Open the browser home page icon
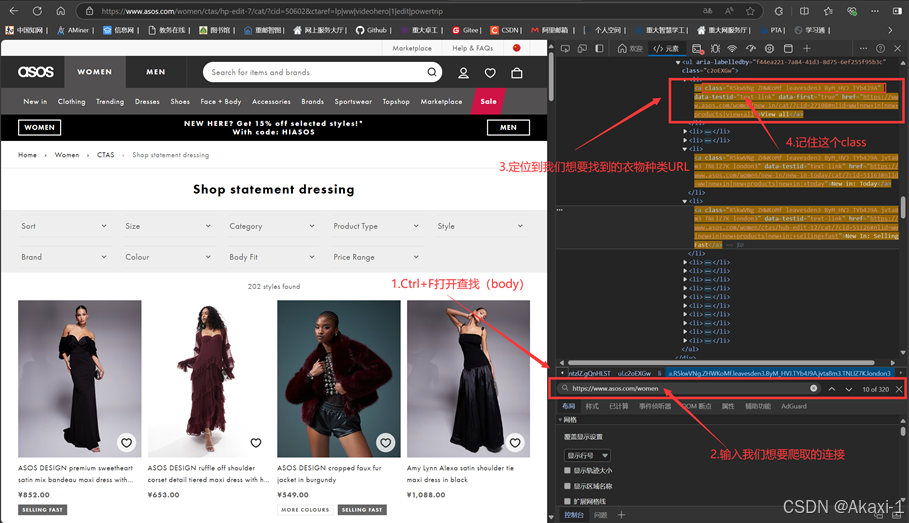This screenshot has width=909, height=523. [61, 11]
